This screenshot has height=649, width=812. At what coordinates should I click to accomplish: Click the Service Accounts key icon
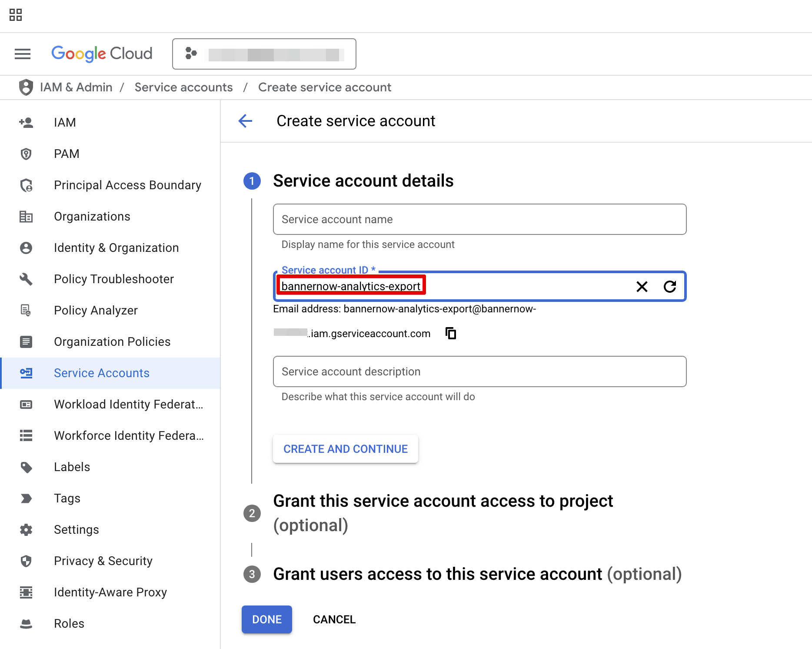26,373
